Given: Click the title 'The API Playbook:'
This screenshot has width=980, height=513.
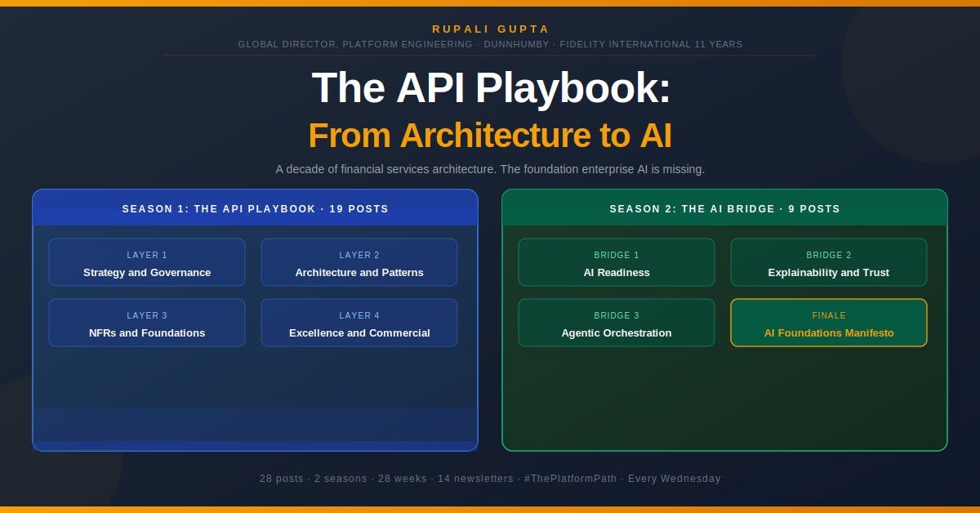Looking at the screenshot, I should click(491, 87).
